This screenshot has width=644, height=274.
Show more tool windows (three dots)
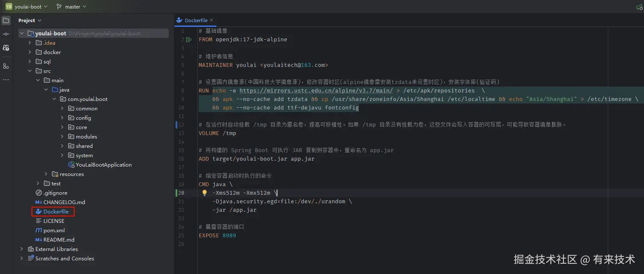point(6,80)
